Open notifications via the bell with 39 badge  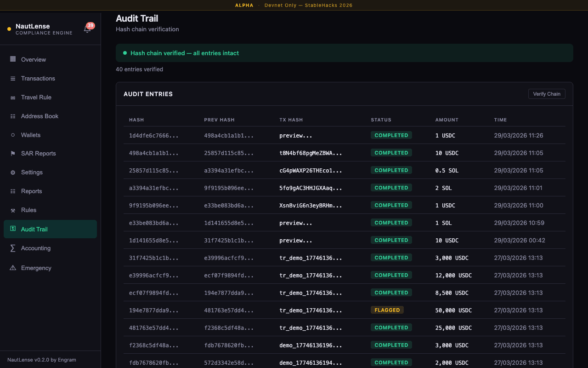87,29
